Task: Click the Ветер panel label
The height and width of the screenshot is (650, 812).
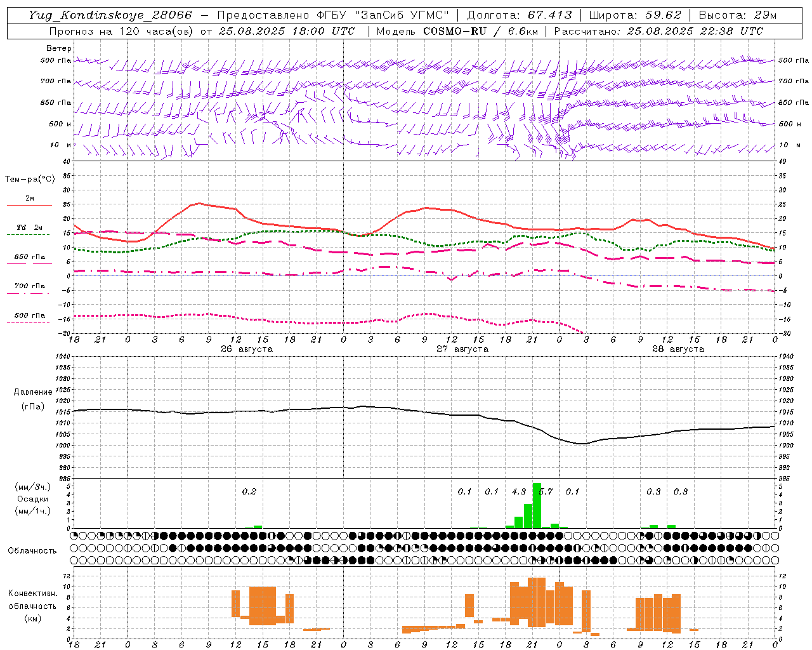Action: click(58, 48)
